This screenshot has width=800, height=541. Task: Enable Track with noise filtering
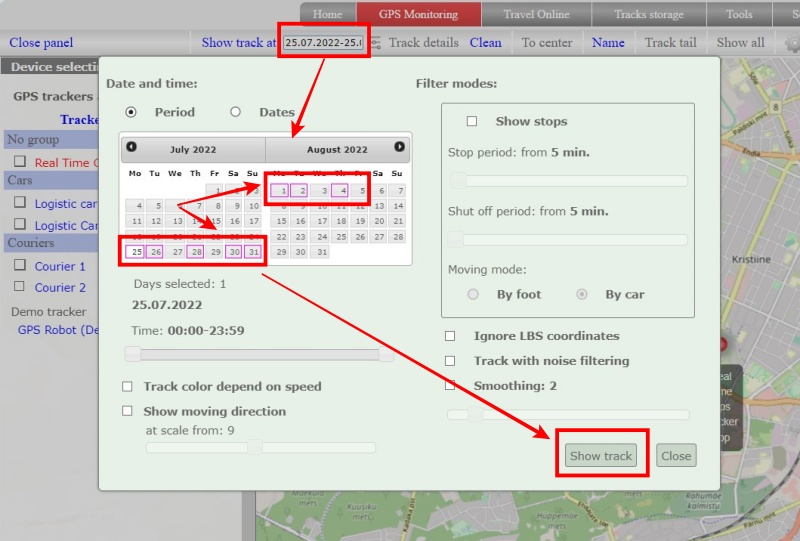click(450, 360)
